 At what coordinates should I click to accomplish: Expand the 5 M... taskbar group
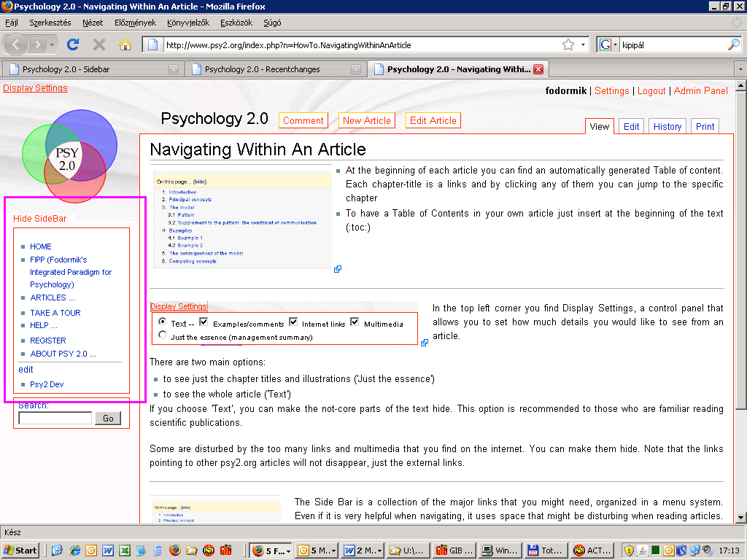pyautogui.click(x=333, y=551)
